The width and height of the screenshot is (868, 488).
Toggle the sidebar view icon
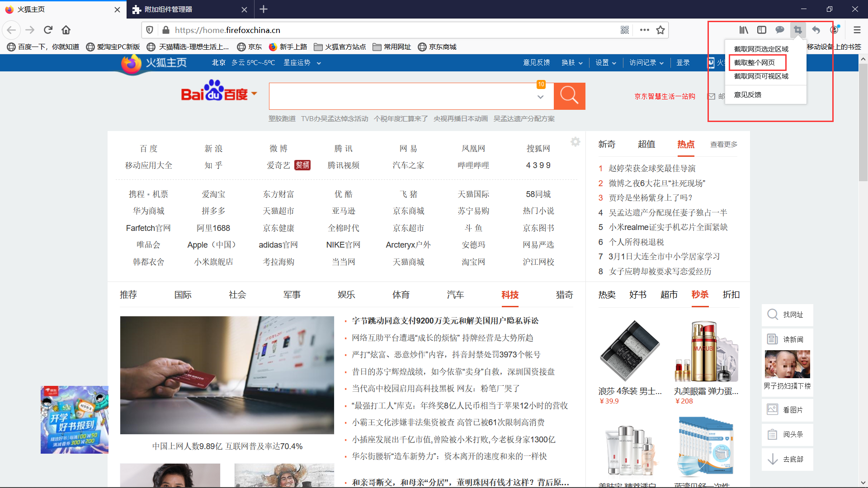click(x=762, y=30)
